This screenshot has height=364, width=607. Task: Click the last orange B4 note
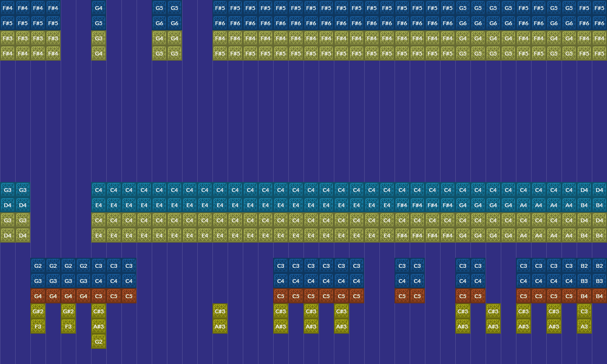click(x=599, y=296)
